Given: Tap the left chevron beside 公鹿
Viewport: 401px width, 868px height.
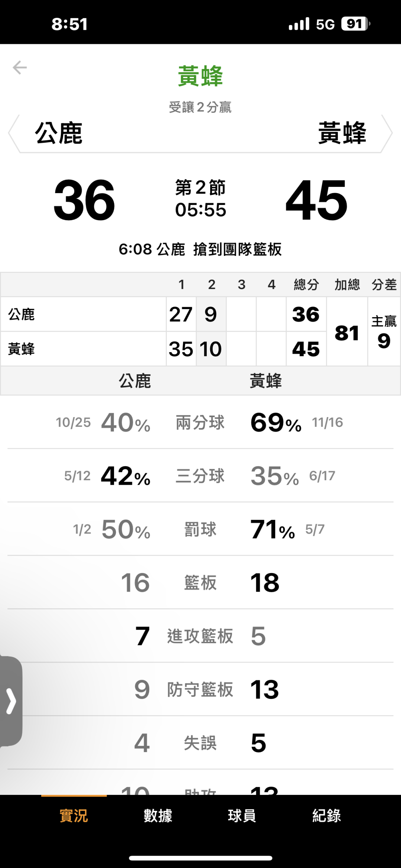Looking at the screenshot, I should coord(13,133).
